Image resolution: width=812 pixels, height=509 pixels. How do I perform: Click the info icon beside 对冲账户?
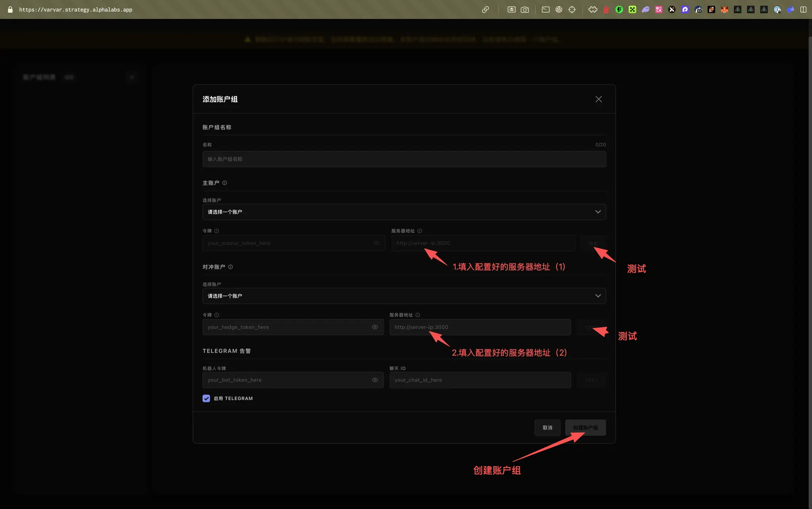pyautogui.click(x=230, y=267)
